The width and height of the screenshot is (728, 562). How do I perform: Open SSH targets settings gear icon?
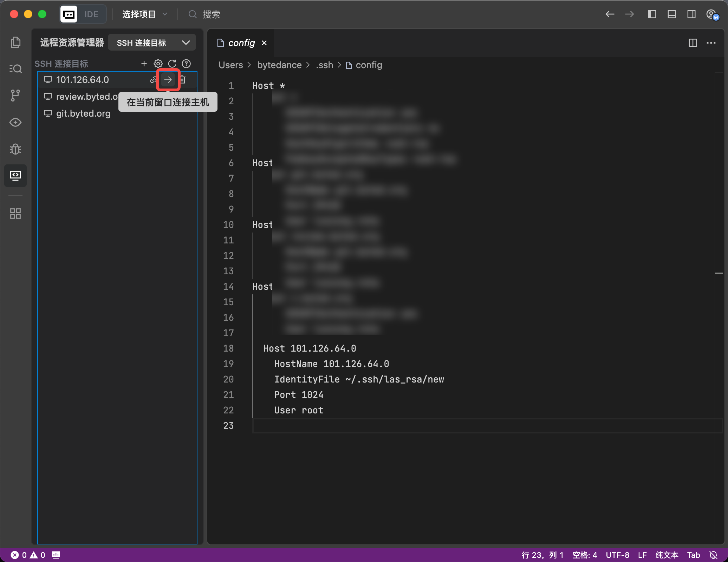tap(158, 64)
